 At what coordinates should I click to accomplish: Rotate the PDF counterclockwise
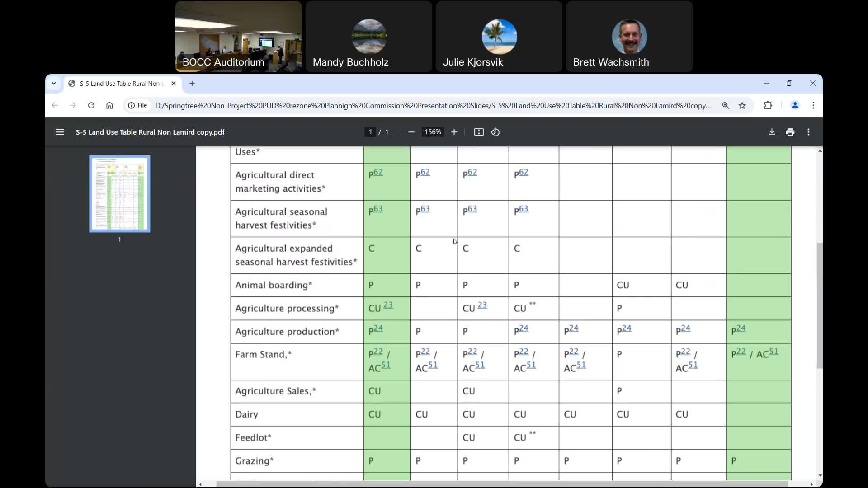click(x=495, y=132)
